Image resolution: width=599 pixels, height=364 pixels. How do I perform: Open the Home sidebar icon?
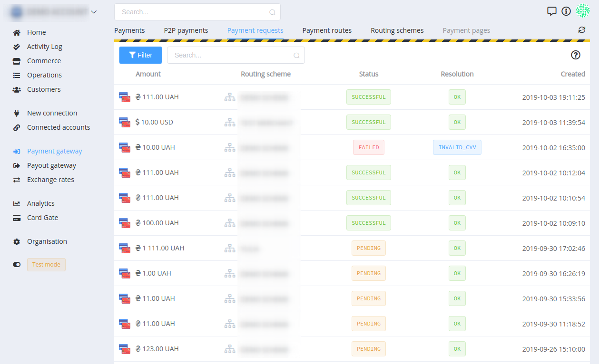tap(17, 32)
